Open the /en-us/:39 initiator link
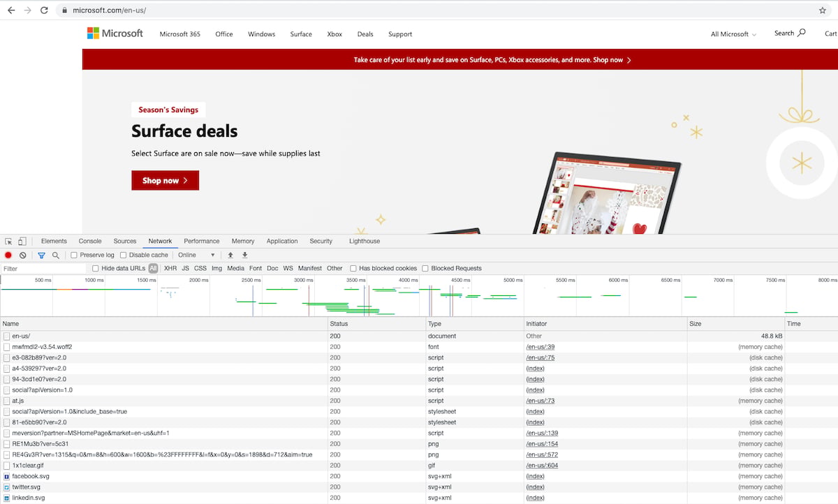The image size is (838, 504). (540, 347)
